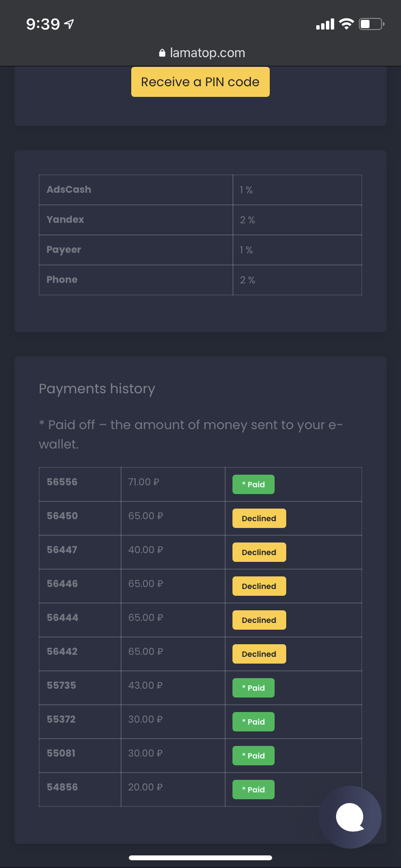Image resolution: width=401 pixels, height=868 pixels.
Task: Tap the Declined badge for payment 56450
Action: 259,518
